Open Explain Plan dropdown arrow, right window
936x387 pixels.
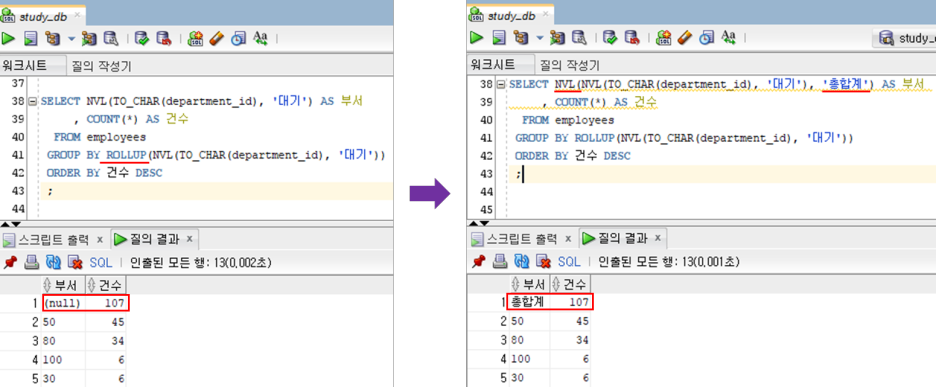point(539,39)
